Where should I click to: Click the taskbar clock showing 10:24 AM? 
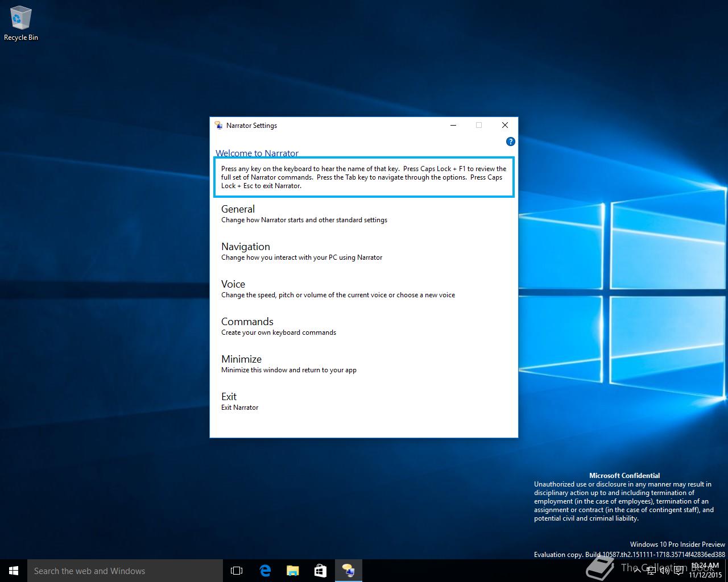705,571
